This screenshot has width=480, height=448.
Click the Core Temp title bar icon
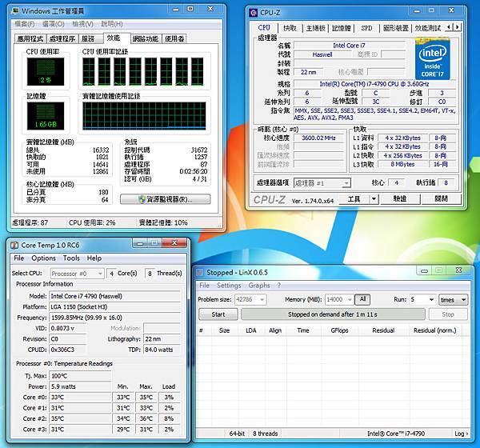(14, 246)
